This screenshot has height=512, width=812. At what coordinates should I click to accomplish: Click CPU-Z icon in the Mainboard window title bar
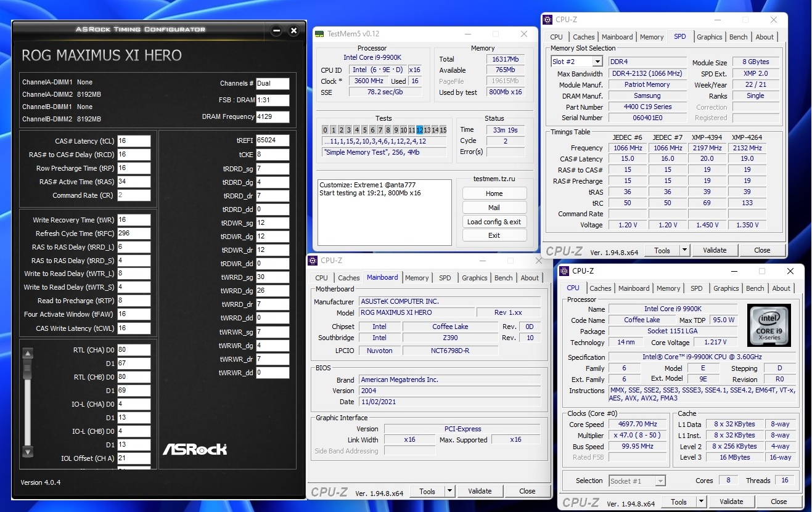[314, 261]
